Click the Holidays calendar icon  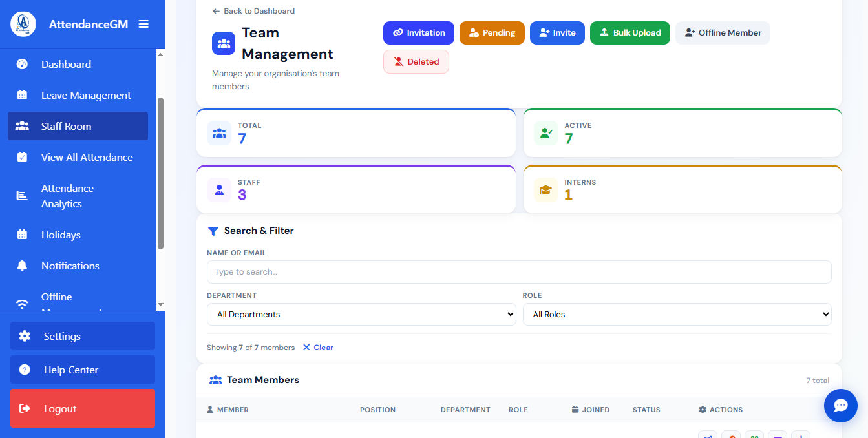pyautogui.click(x=22, y=235)
